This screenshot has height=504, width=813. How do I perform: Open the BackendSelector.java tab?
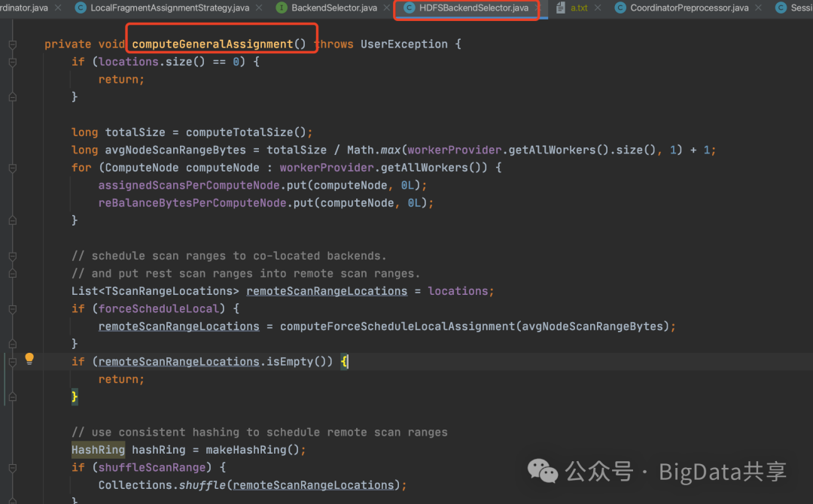(334, 8)
